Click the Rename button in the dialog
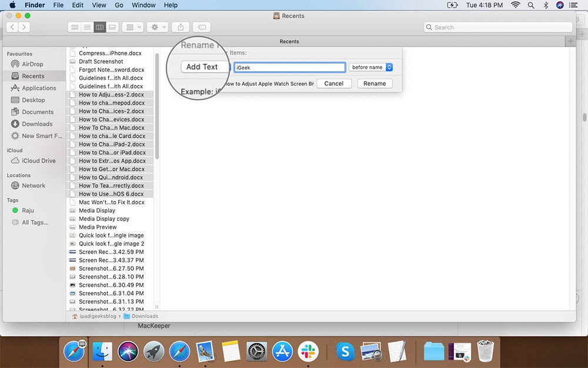The image size is (588, 368). [x=375, y=83]
